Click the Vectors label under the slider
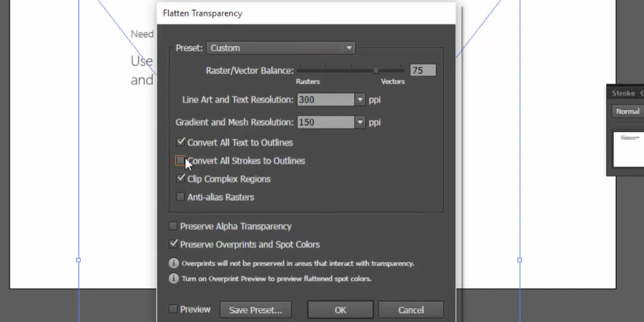 click(x=393, y=81)
